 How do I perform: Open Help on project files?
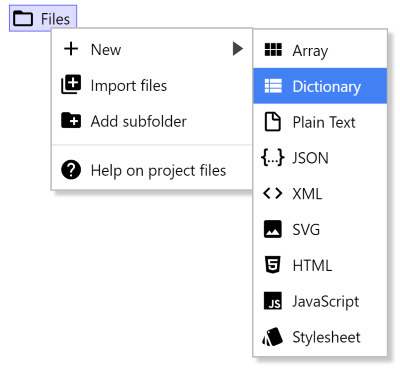click(152, 170)
